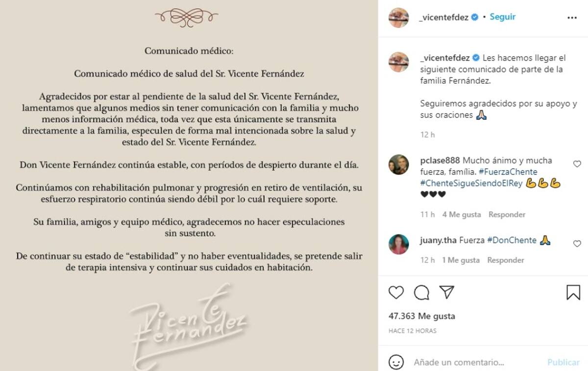Click Publicar to post the comment
Image resolution: width=588 pixels, height=371 pixels.
(x=563, y=362)
